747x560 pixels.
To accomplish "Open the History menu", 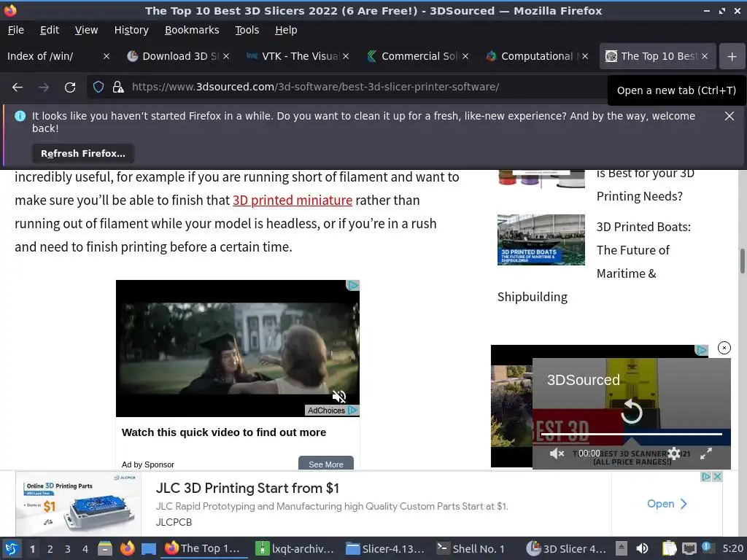I will [131, 30].
